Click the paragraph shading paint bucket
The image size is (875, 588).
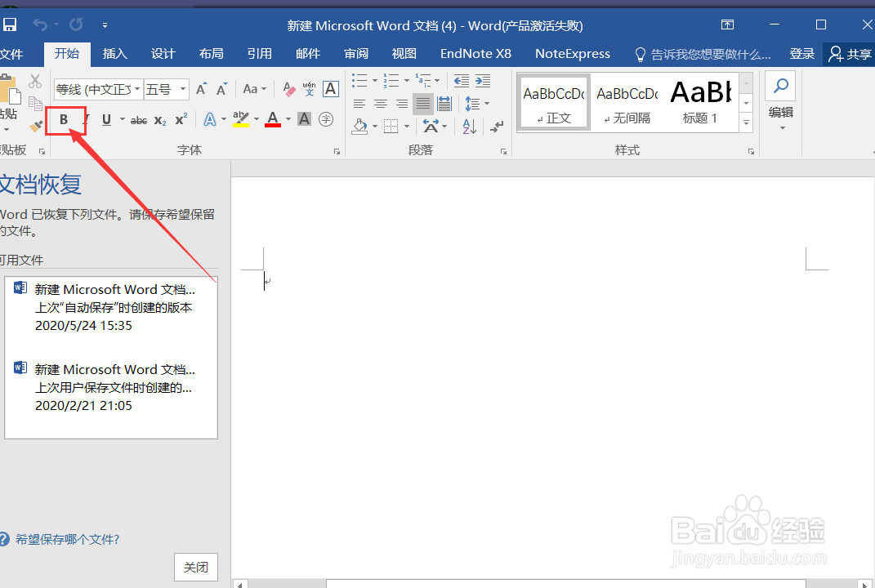(360, 127)
